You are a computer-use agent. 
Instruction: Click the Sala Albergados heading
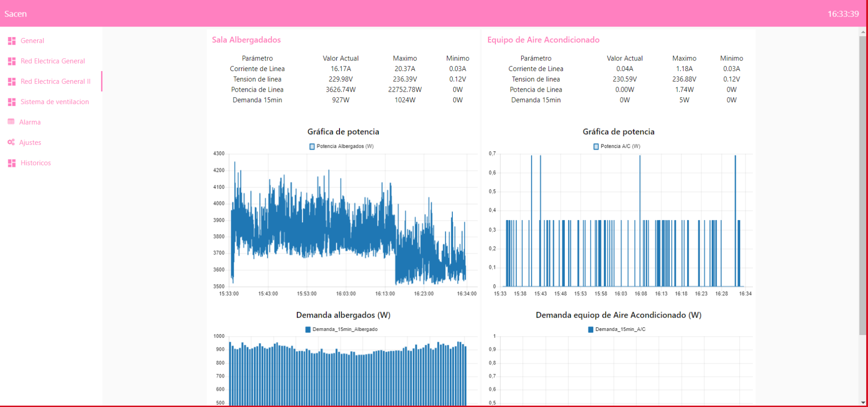point(246,40)
